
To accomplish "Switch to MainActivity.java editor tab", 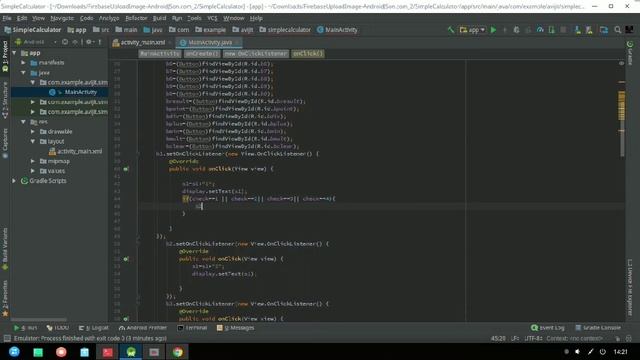I will (x=209, y=42).
